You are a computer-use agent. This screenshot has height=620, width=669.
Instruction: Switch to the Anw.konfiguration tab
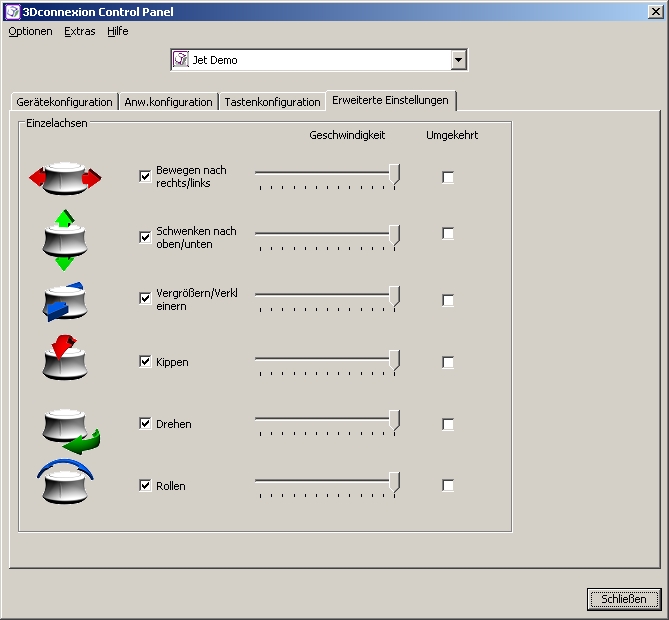point(169,102)
